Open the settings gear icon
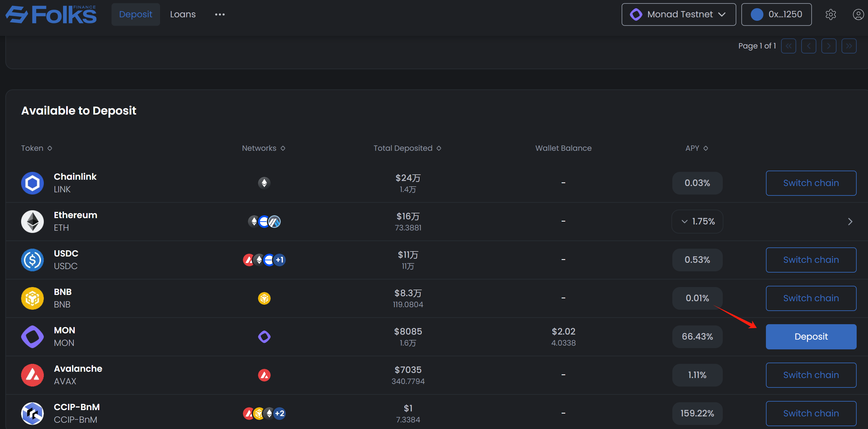The height and width of the screenshot is (429, 868). click(x=830, y=14)
